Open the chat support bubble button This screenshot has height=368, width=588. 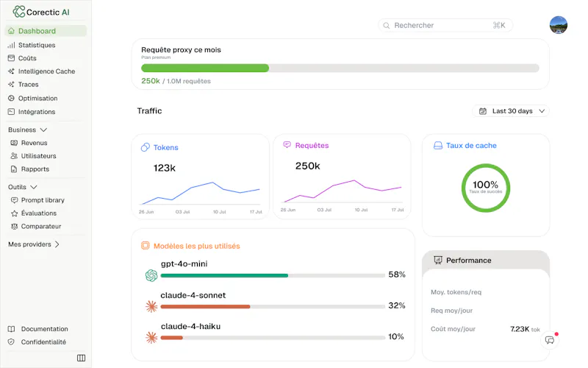tap(550, 340)
